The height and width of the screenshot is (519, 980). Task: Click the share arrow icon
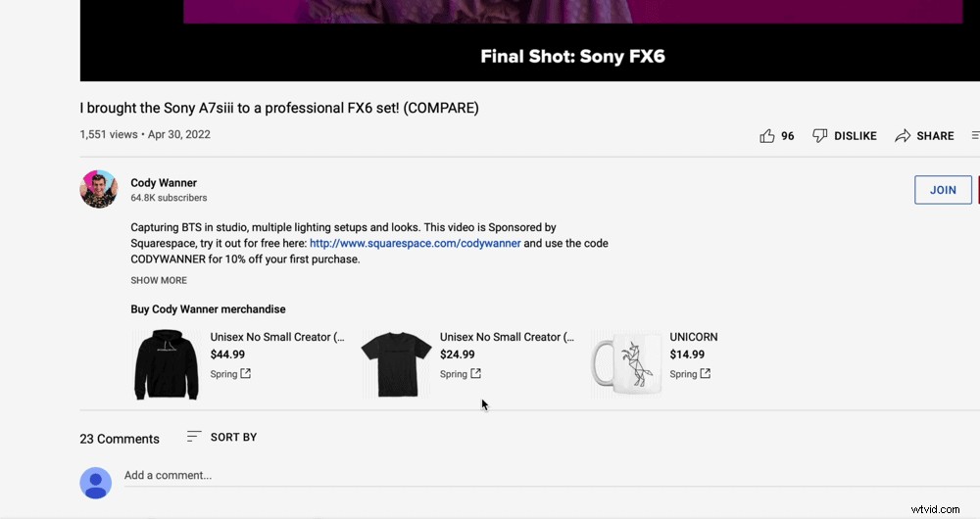[x=903, y=136]
